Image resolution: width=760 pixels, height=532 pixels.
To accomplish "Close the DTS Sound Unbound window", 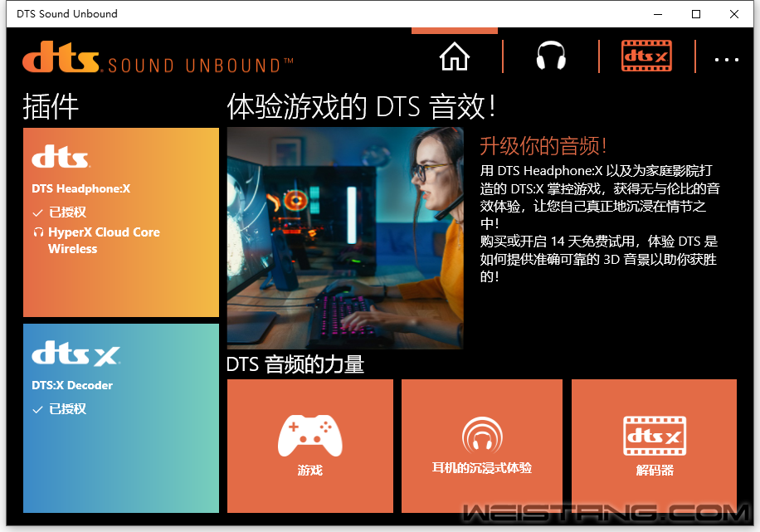I will [734, 14].
